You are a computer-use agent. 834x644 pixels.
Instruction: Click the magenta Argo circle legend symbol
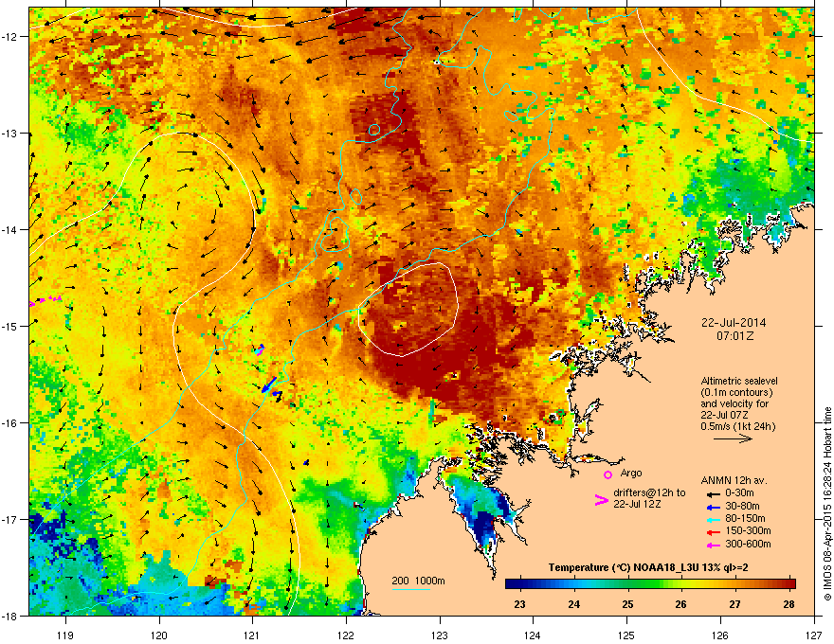607,474
